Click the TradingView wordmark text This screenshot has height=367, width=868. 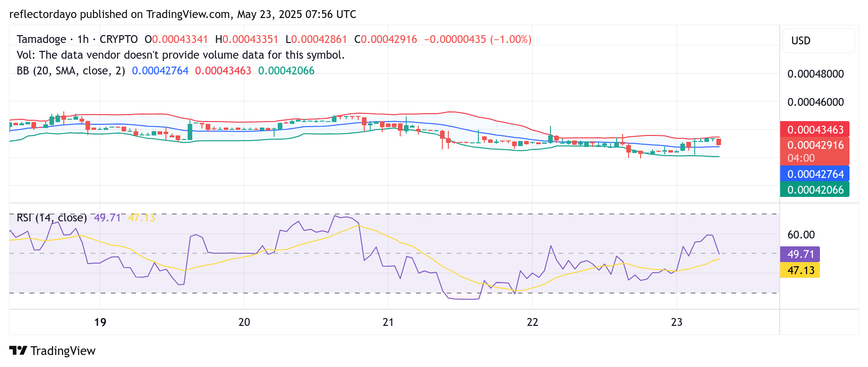pyautogui.click(x=63, y=351)
